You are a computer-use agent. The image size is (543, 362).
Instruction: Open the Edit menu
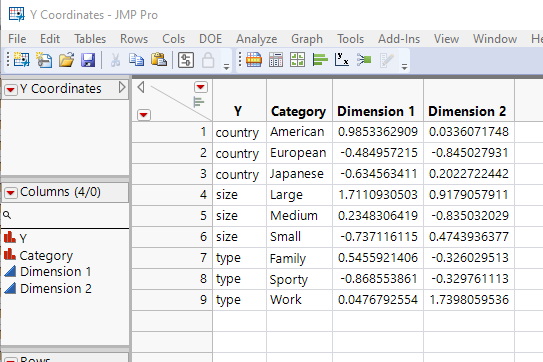pyautogui.click(x=50, y=39)
